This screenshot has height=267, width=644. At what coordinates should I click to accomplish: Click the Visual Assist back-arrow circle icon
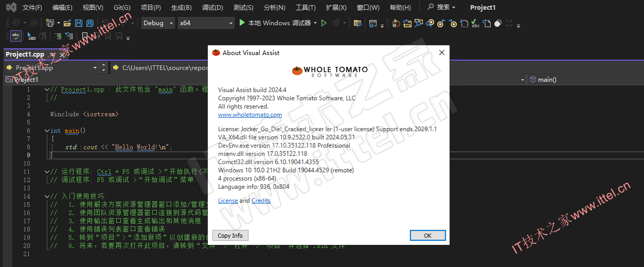pos(441,23)
